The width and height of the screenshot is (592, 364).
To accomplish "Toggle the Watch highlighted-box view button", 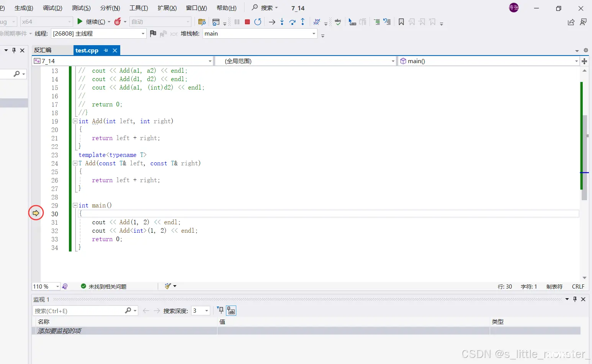I will pyautogui.click(x=231, y=310).
